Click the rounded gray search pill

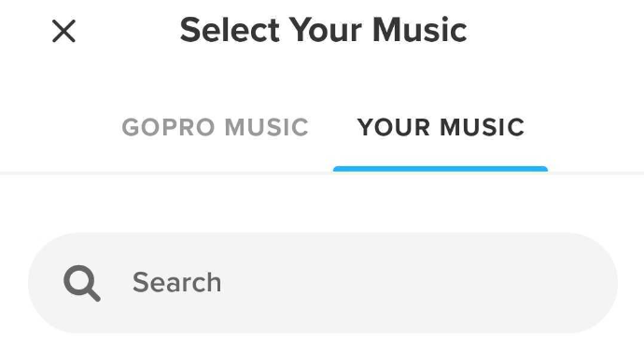(x=323, y=283)
